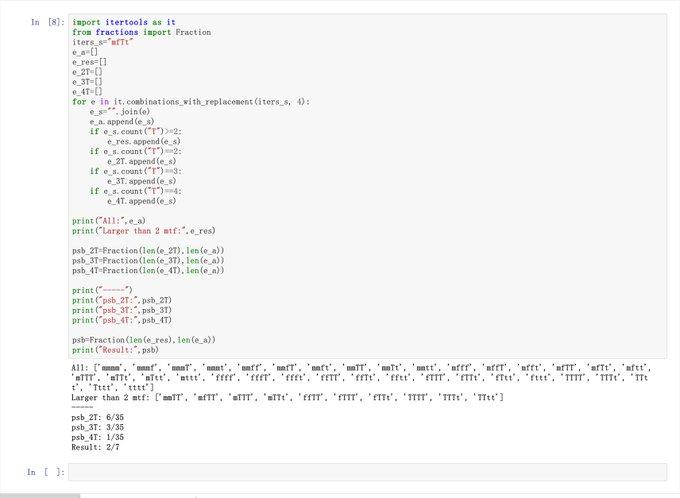The height and width of the screenshot is (498, 680).
Task: Click the In [8] cell prompt
Action: point(48,21)
